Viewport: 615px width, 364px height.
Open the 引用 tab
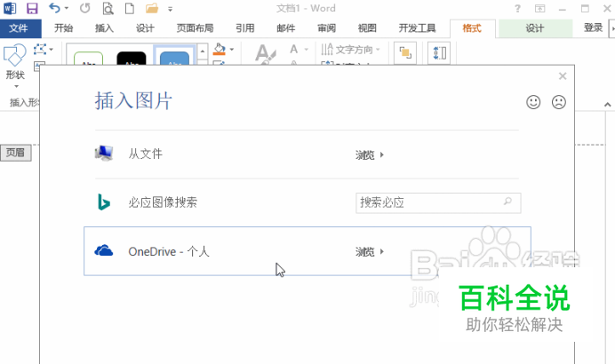tap(244, 28)
